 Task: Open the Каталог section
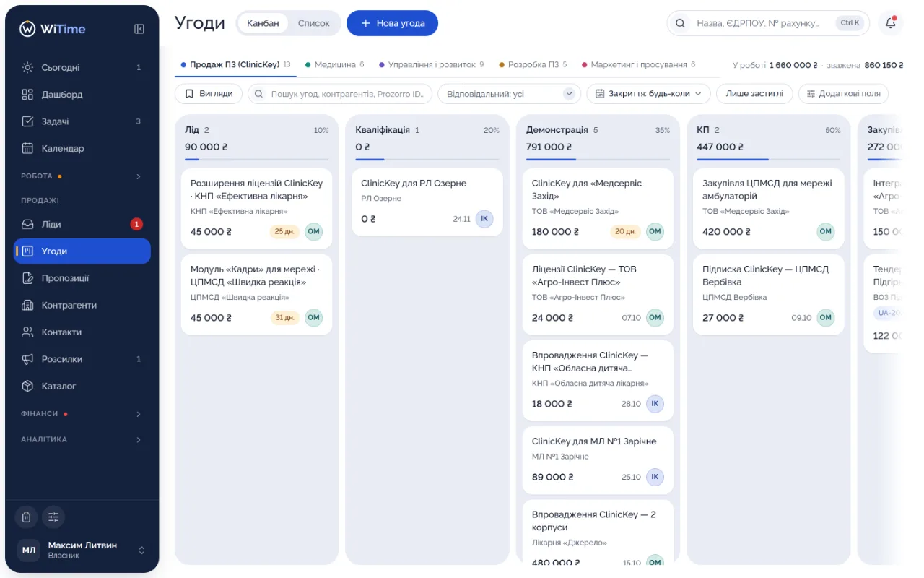(82, 386)
